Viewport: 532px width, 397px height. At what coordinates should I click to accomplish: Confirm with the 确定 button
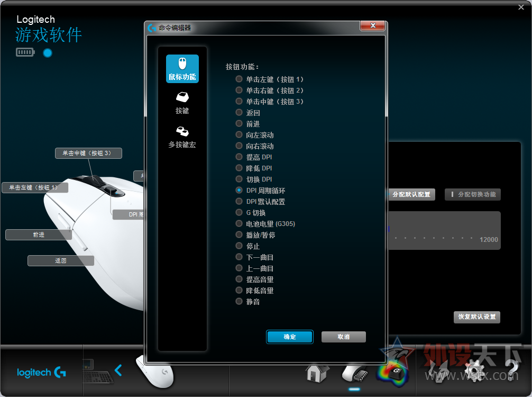pyautogui.click(x=289, y=337)
